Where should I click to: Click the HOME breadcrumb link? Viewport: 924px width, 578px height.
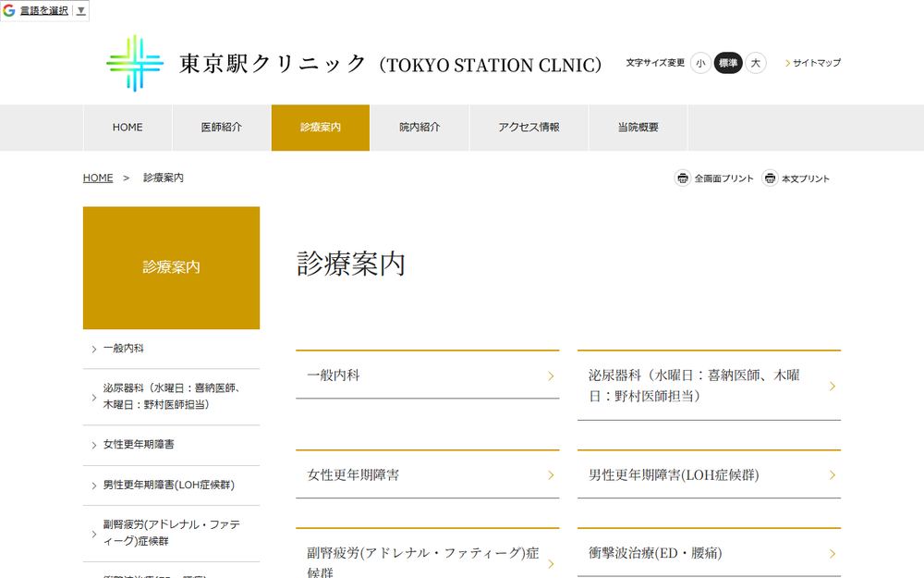coord(98,178)
